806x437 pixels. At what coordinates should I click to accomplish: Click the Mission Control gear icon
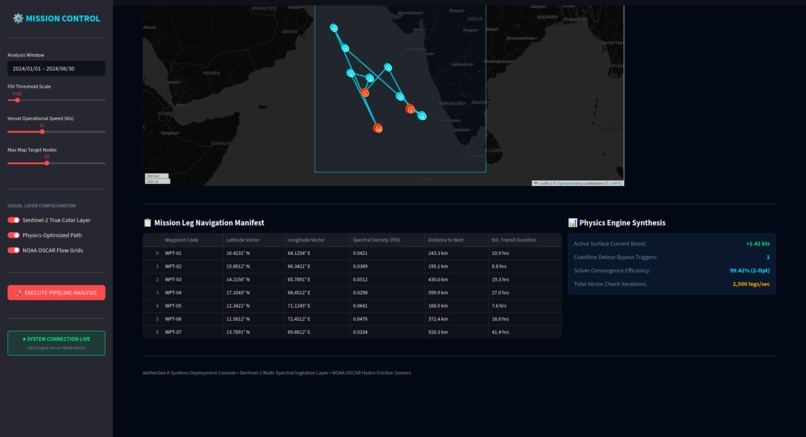(18, 19)
